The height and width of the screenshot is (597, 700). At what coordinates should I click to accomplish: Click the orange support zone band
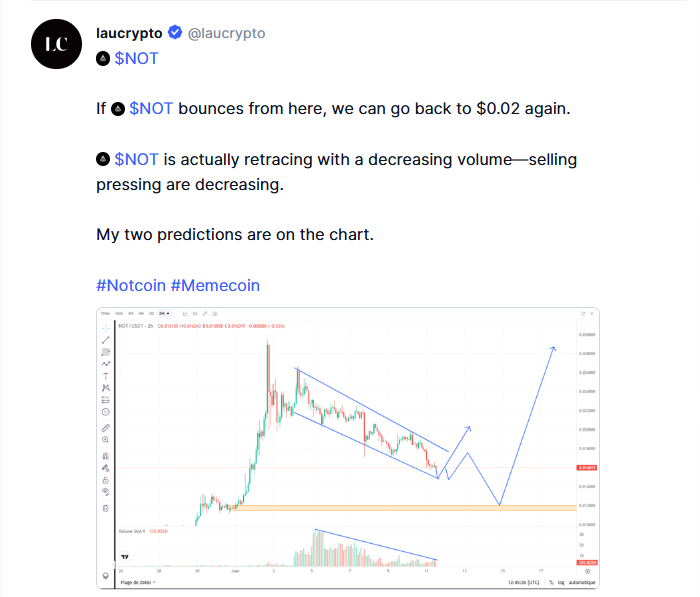click(x=400, y=508)
